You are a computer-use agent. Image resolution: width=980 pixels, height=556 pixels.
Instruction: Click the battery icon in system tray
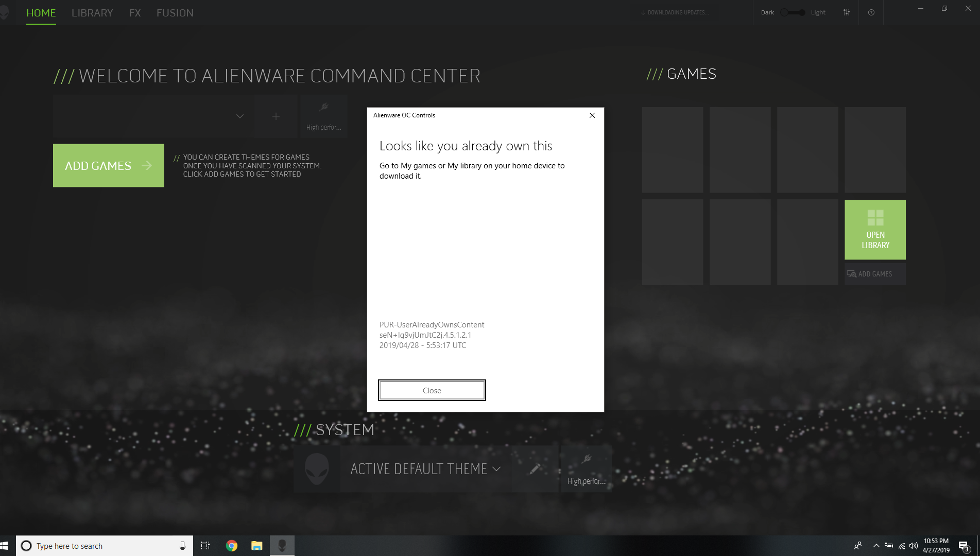pyautogui.click(x=889, y=546)
